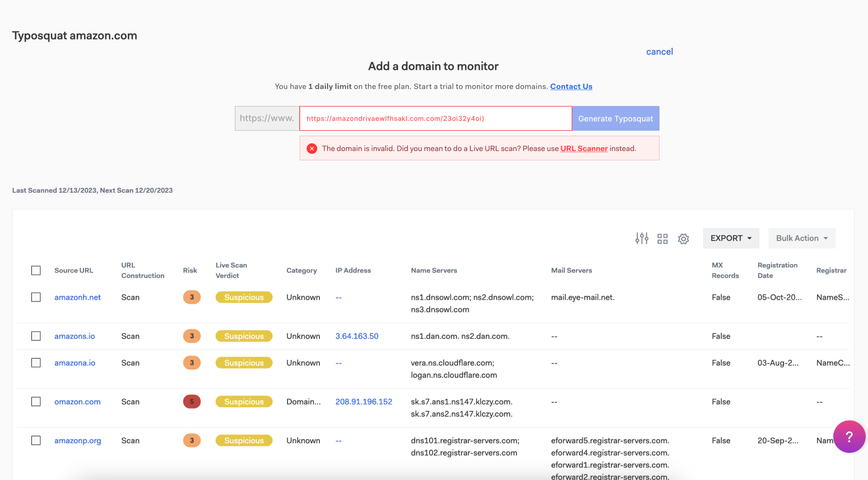Check the amazons.io row checkbox
Image resolution: width=868 pixels, height=480 pixels.
click(36, 336)
